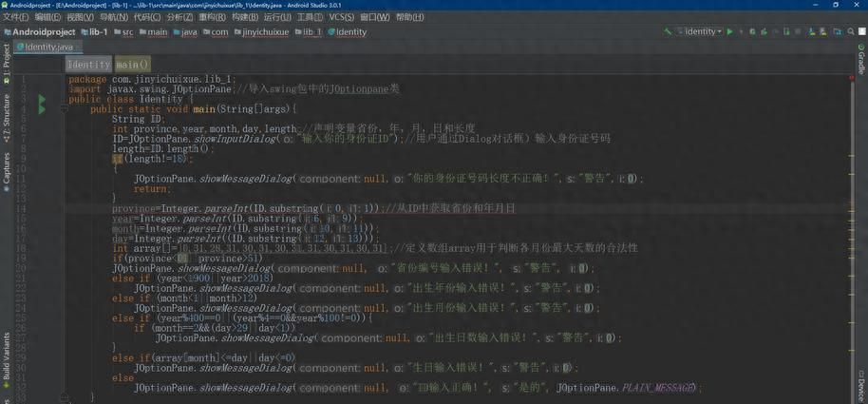This screenshot has height=404, width=868.
Task: Click the Identity breadcrumb above the code
Action: pyautogui.click(x=88, y=65)
